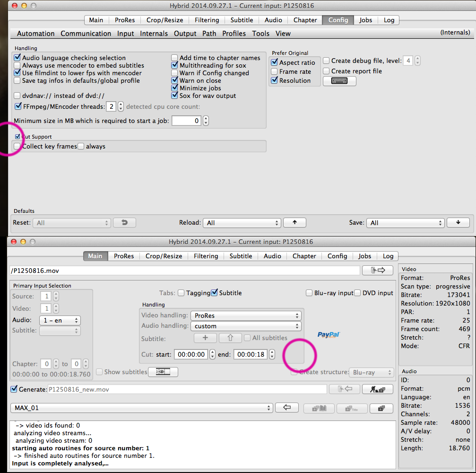The image size is (476, 473).
Task: Select the Tools config sub-menu
Action: (260, 34)
